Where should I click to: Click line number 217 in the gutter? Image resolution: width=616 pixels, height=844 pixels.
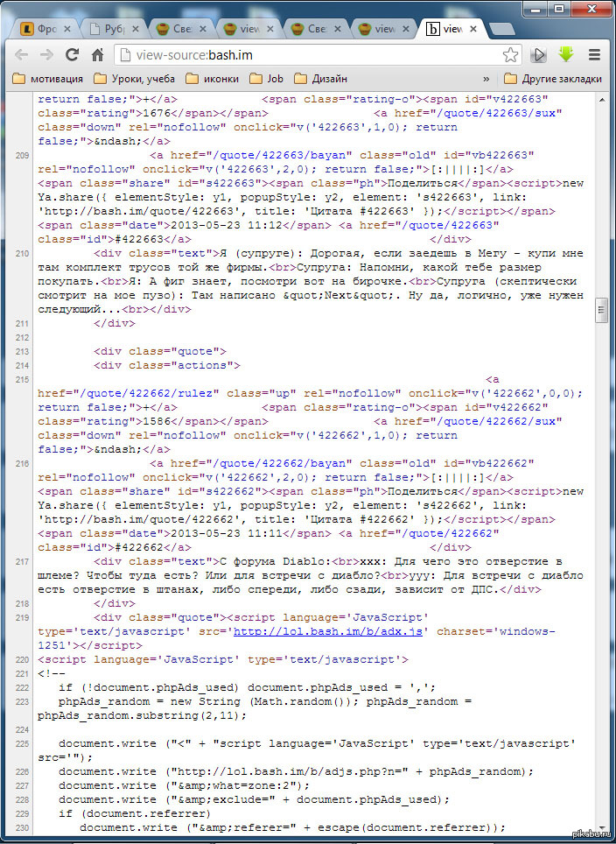(22, 561)
